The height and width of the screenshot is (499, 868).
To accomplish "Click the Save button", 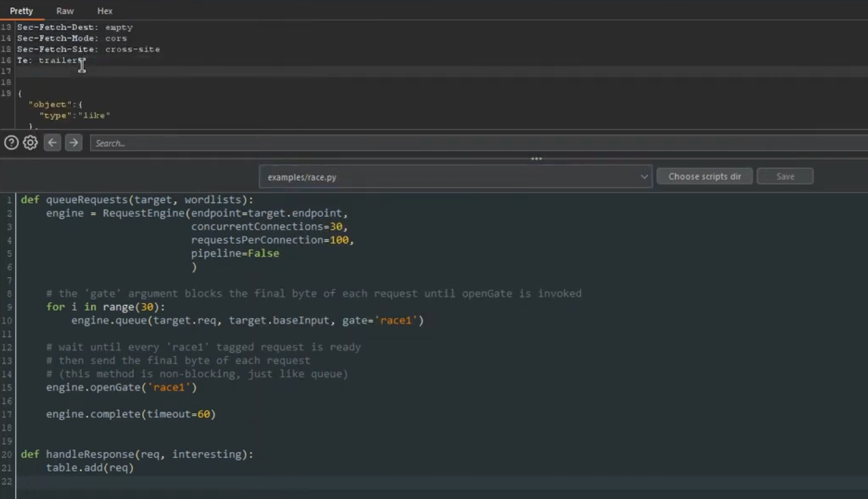I will tap(785, 177).
